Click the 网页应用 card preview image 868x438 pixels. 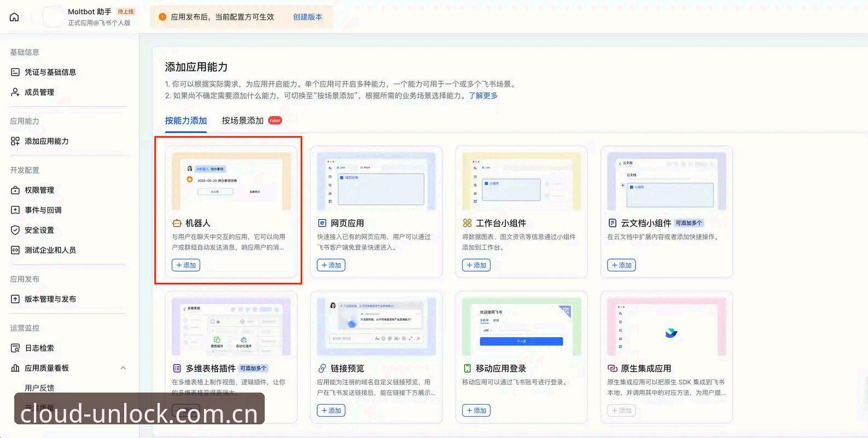pyautogui.click(x=376, y=182)
